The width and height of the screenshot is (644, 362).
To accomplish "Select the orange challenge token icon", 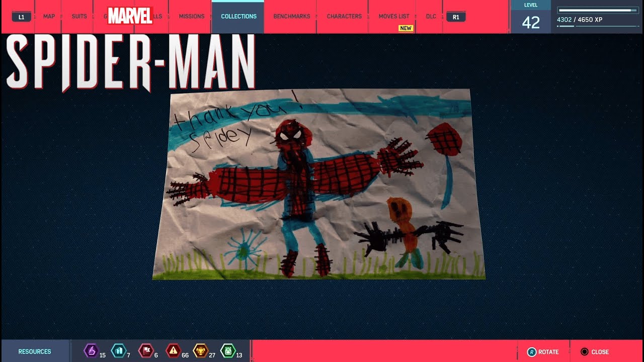I will point(200,350).
